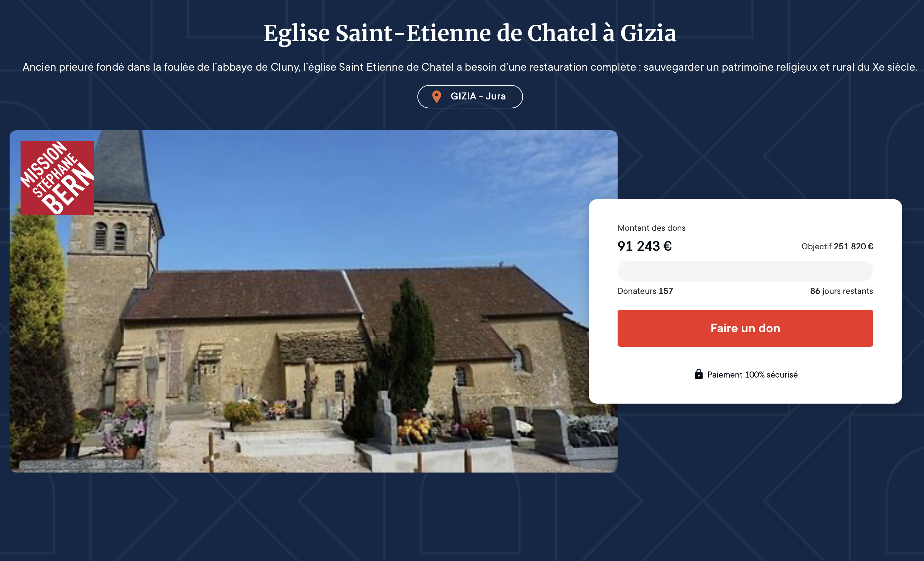Click the Paiement 100% sécurisé text

pyautogui.click(x=752, y=374)
